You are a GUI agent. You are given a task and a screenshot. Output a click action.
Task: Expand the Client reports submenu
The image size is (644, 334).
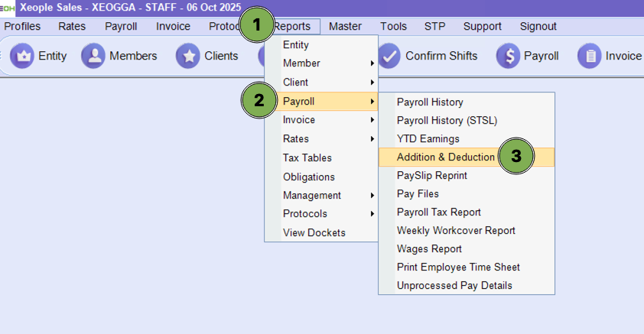(x=321, y=83)
